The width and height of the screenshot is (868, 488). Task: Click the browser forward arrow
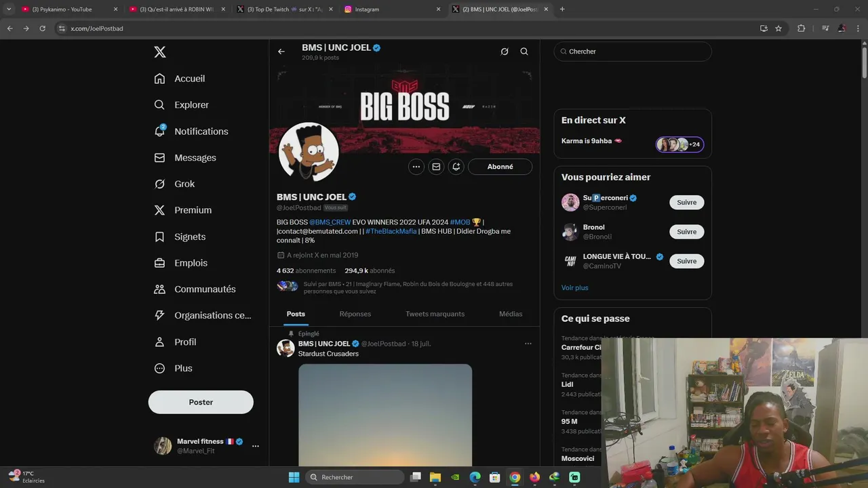pos(26,28)
